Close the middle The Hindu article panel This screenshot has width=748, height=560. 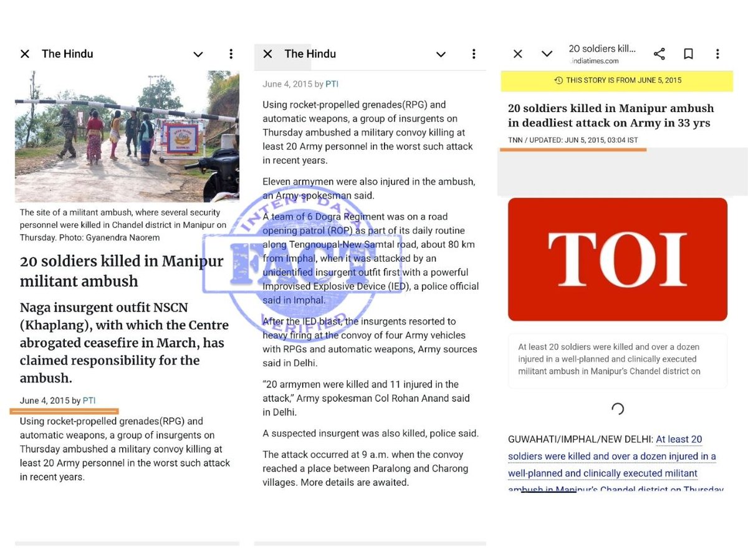click(x=267, y=54)
